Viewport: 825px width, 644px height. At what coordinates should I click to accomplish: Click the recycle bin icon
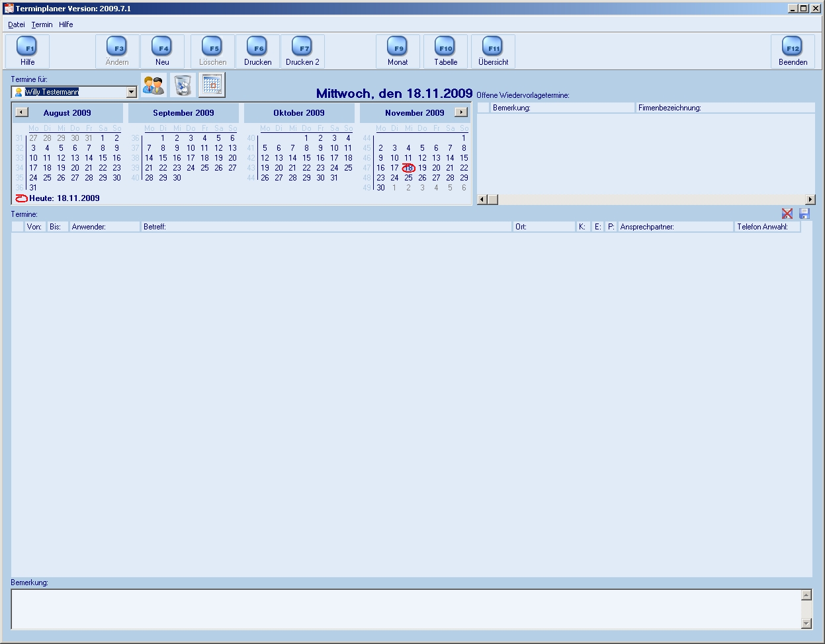[x=183, y=85]
